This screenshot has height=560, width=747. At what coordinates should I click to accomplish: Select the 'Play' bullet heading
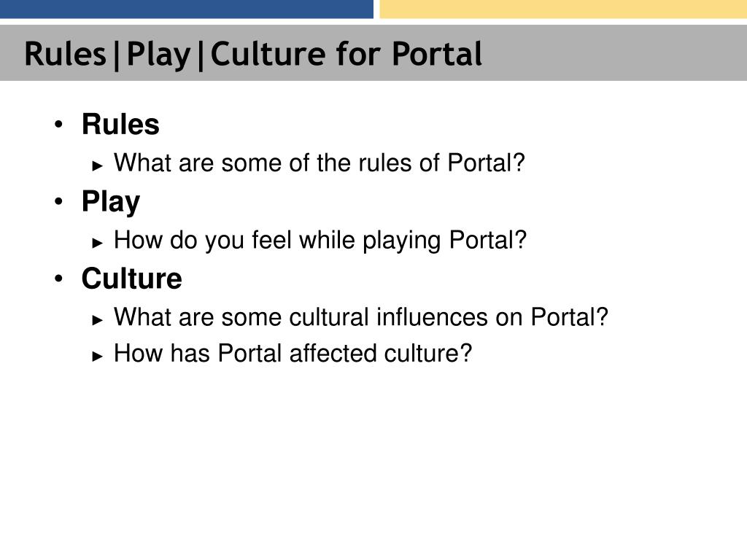tap(111, 202)
